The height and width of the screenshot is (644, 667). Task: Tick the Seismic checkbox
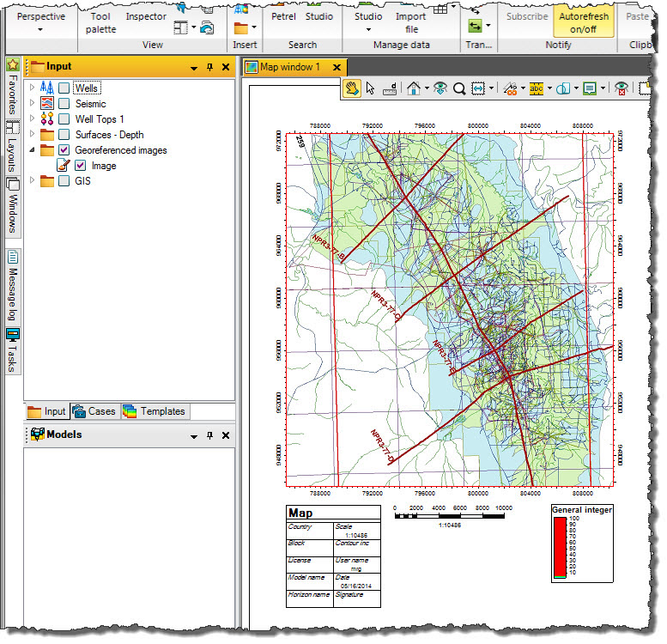point(64,104)
